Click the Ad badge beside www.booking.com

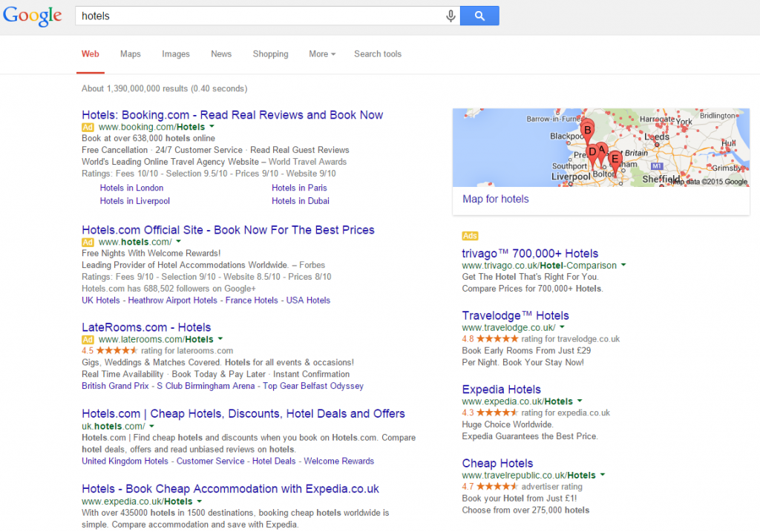[x=88, y=127]
